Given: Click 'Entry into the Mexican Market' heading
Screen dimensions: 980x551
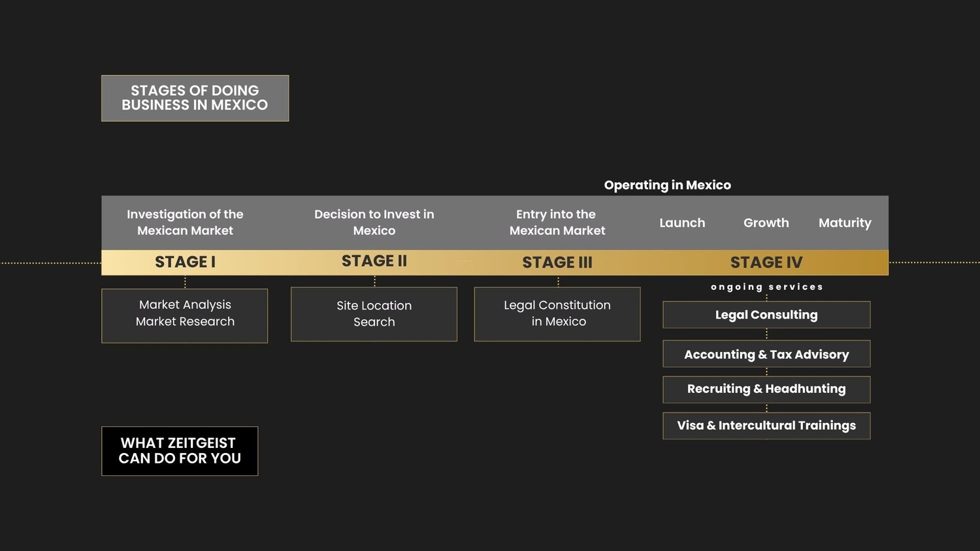Looking at the screenshot, I should tap(557, 223).
